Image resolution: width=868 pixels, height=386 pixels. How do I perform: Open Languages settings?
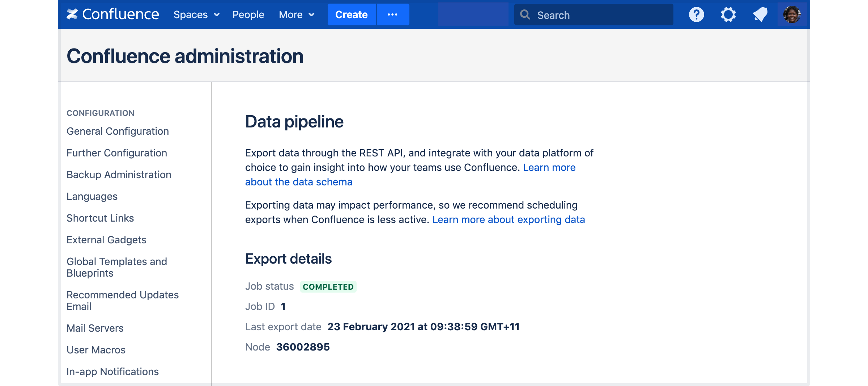point(92,196)
